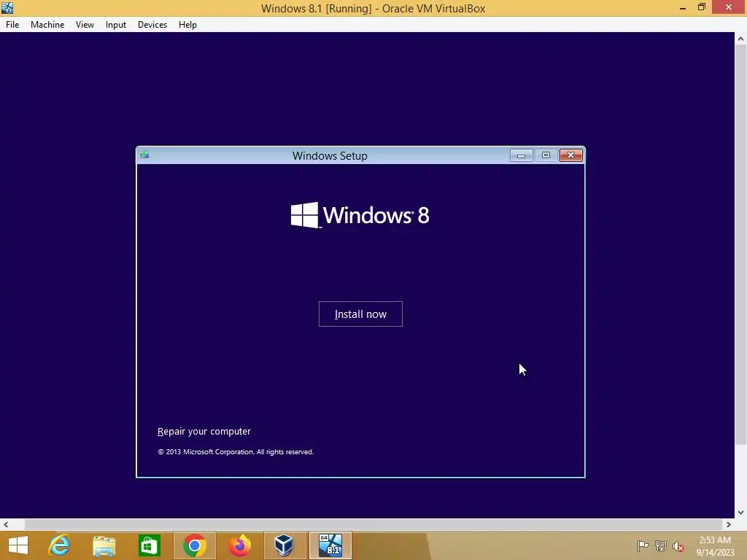This screenshot has height=560, width=747.
Task: Click the Windows Setup title bar icon
Action: (x=144, y=155)
